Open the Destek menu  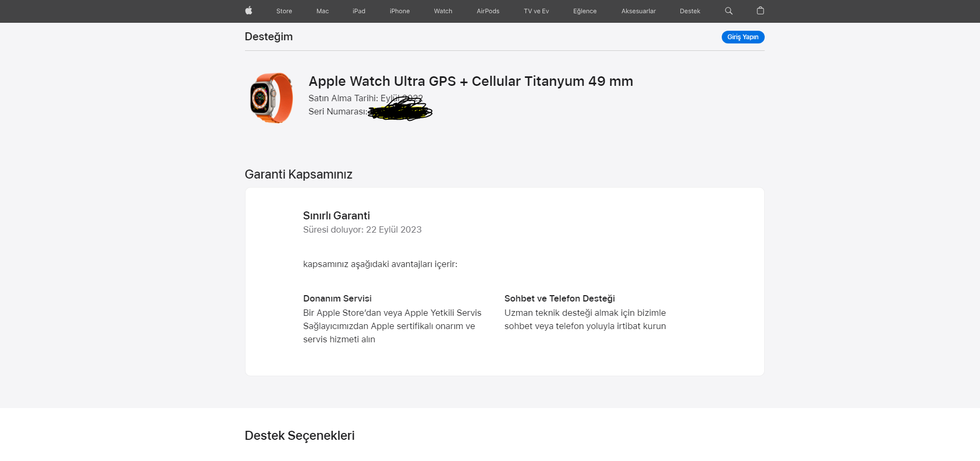(690, 11)
